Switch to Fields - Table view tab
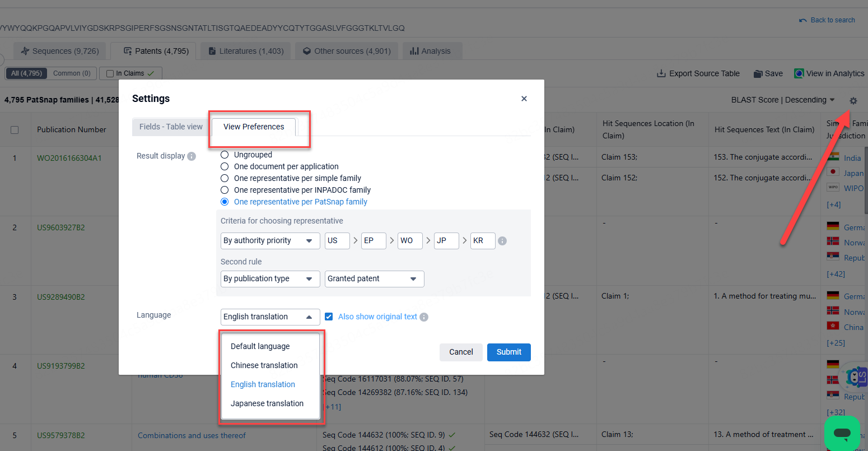The image size is (868, 451). [171, 127]
